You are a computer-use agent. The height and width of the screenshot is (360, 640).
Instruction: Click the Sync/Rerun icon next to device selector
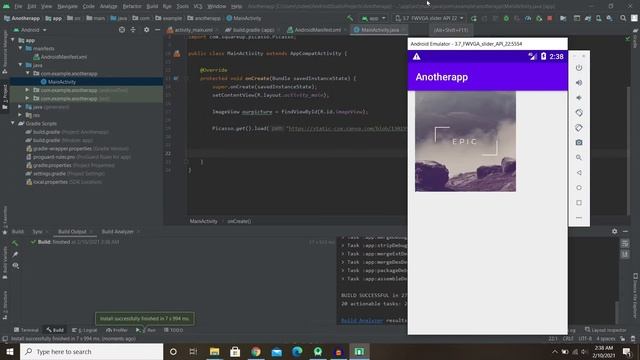pyautogui.click(x=473, y=18)
